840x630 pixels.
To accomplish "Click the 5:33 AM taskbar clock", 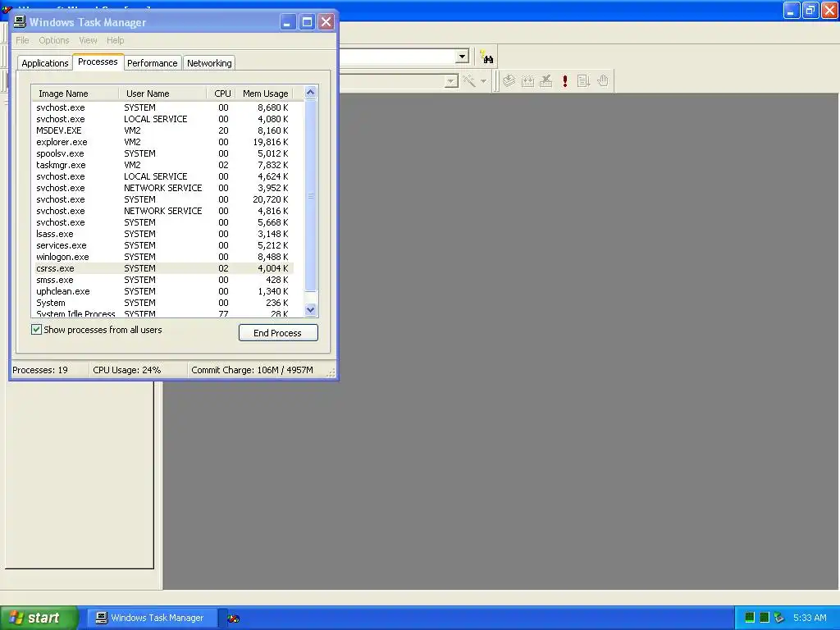I will (x=810, y=618).
